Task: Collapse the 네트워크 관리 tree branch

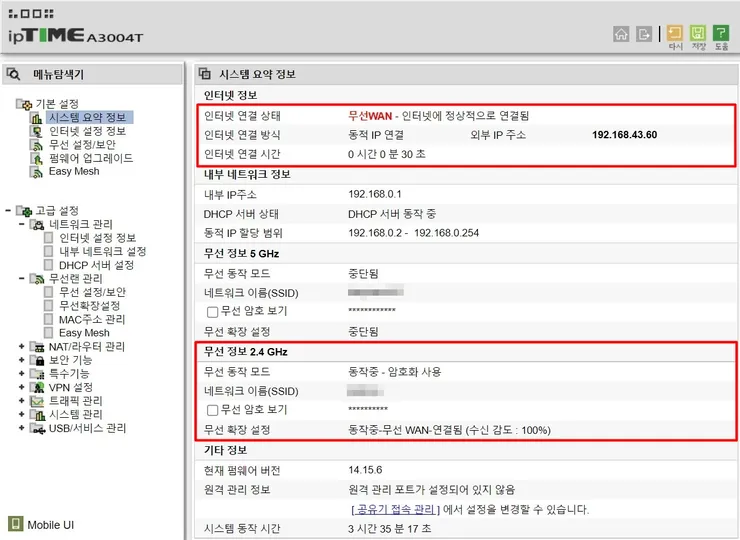Action: click(x=21, y=224)
